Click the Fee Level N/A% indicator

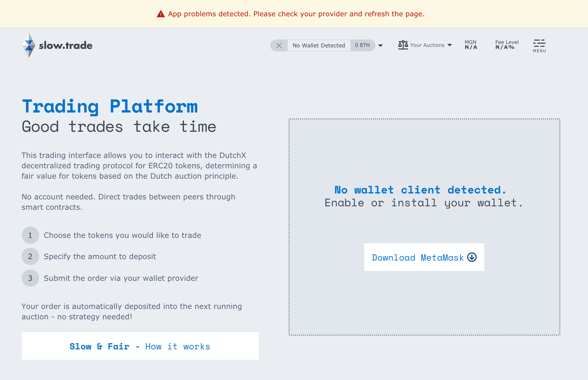507,45
